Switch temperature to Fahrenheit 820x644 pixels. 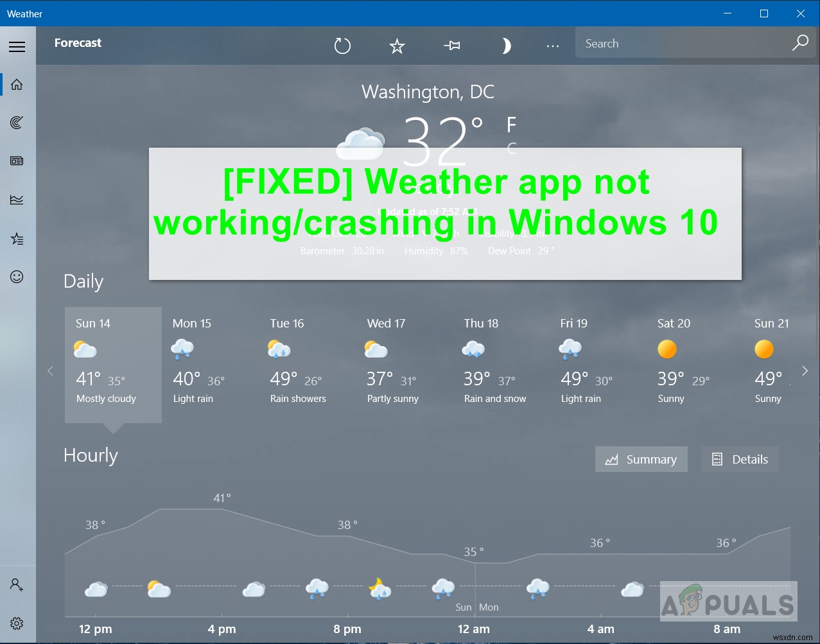512,124
